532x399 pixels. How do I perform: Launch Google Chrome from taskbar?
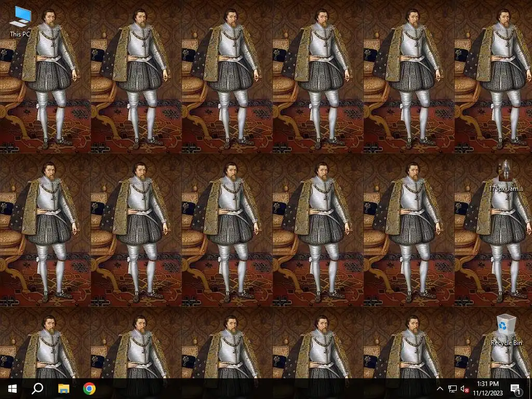(89, 389)
